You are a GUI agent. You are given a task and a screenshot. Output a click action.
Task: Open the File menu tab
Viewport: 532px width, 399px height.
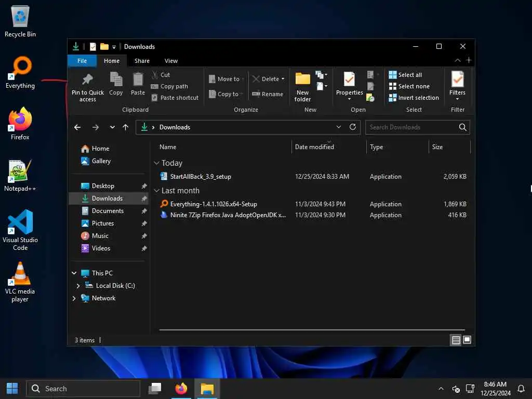tap(82, 61)
